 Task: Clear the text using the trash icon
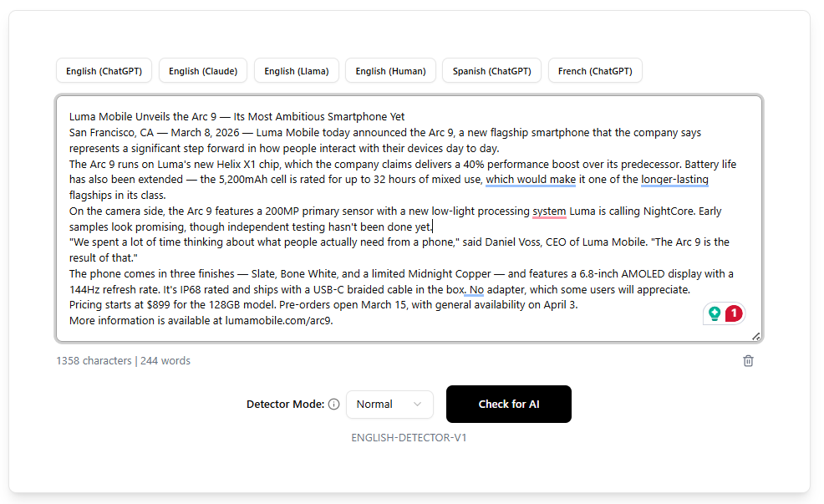[x=748, y=360]
